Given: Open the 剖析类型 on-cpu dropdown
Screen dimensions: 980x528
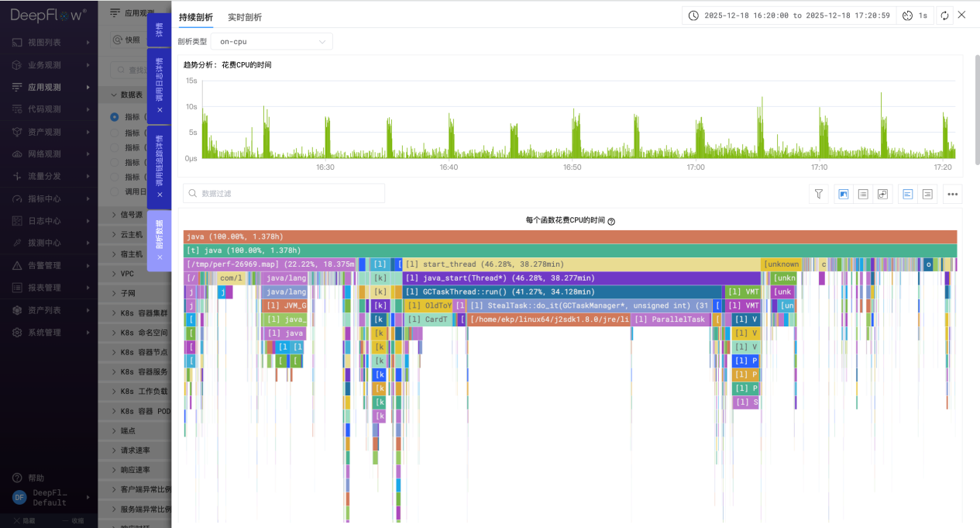Looking at the screenshot, I should (x=271, y=41).
